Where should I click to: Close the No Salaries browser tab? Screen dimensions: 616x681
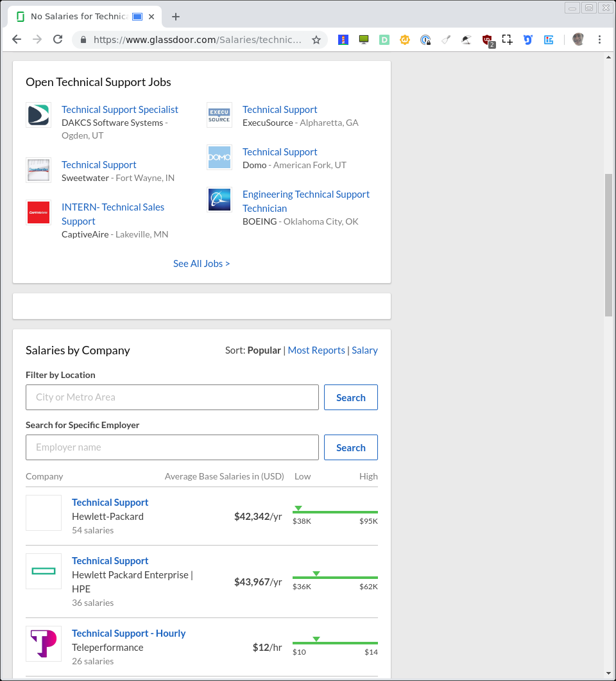151,17
